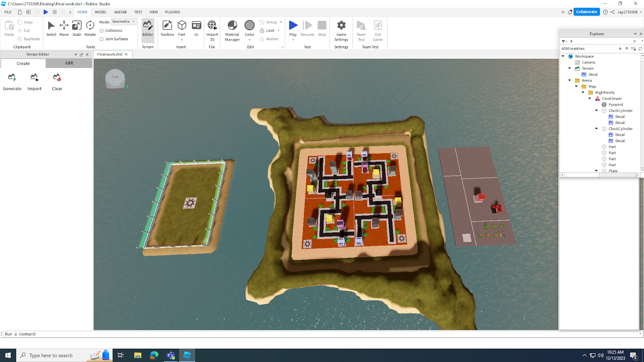Enable the Join Surfaces checkbox
The height and width of the screenshot is (362, 644).
coord(101,39)
